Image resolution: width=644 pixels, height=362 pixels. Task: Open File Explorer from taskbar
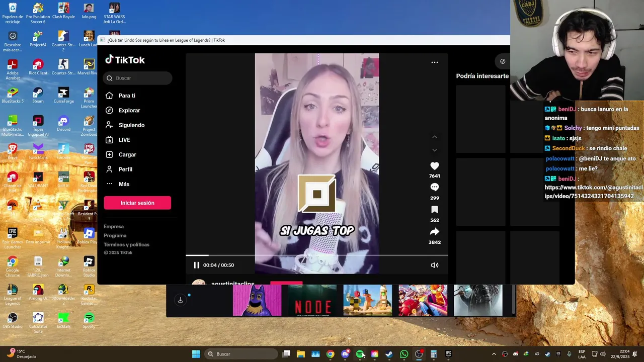click(x=301, y=354)
